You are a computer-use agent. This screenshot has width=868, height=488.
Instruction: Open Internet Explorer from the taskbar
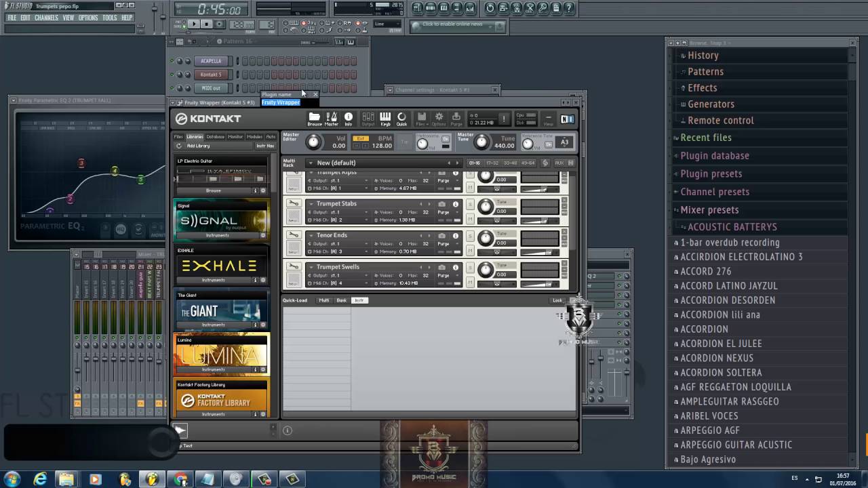[40, 479]
